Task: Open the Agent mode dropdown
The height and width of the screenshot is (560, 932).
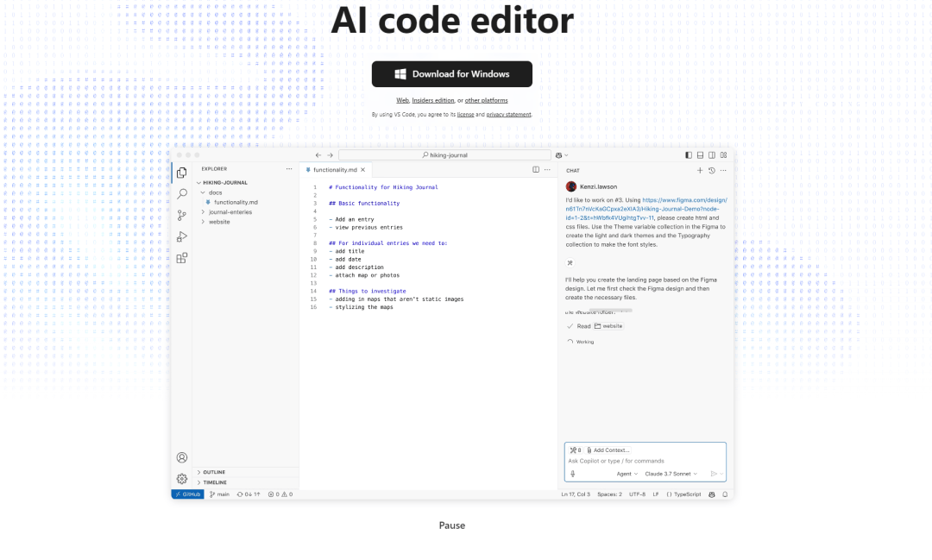Action: [x=623, y=473]
